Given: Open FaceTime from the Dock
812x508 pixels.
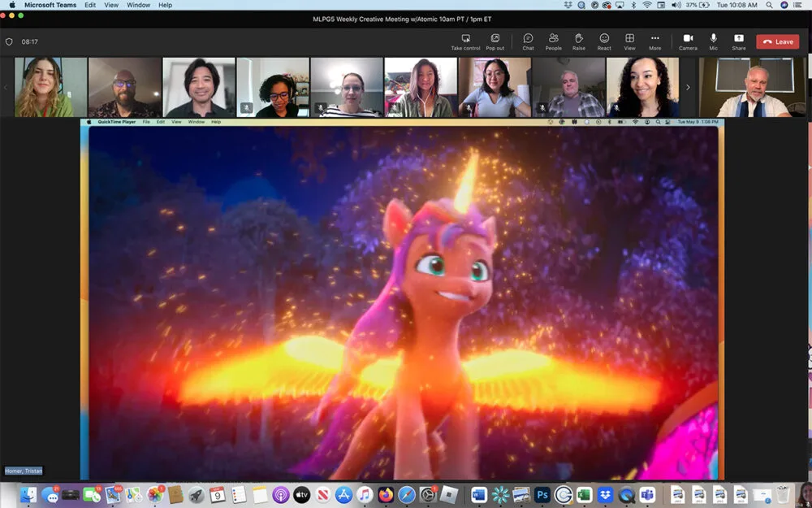Looking at the screenshot, I should (x=92, y=495).
